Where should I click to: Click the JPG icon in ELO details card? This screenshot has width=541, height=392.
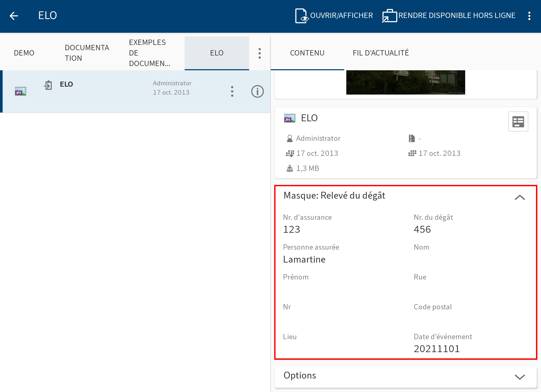[x=290, y=118]
